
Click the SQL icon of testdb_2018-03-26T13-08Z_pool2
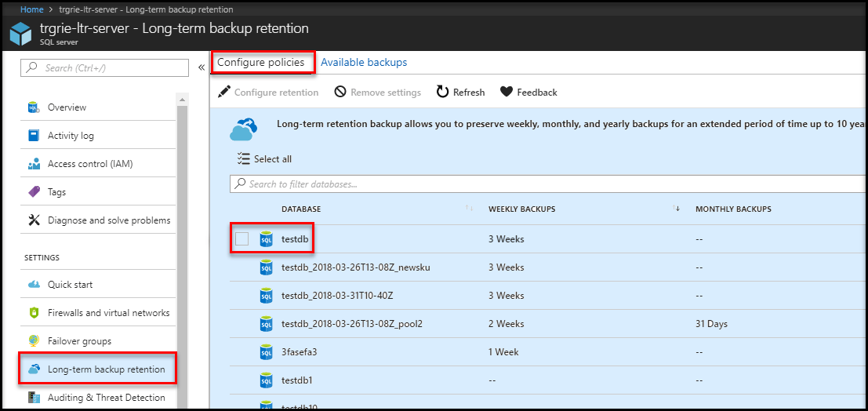click(267, 323)
